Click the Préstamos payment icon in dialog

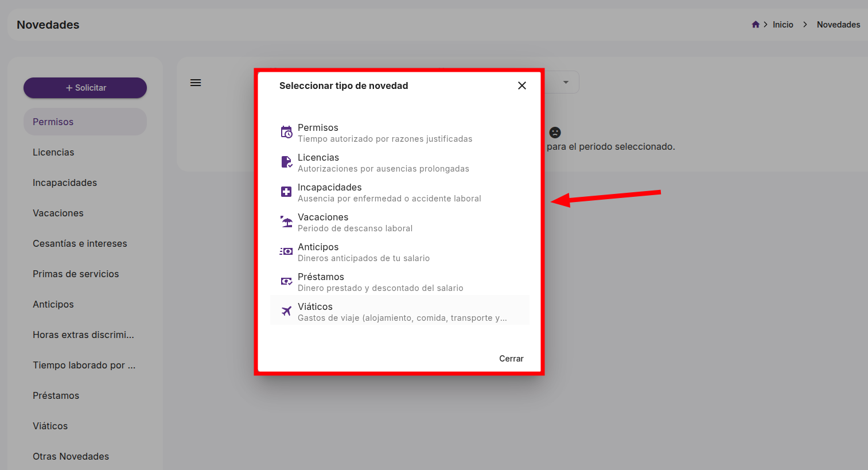pyautogui.click(x=286, y=282)
